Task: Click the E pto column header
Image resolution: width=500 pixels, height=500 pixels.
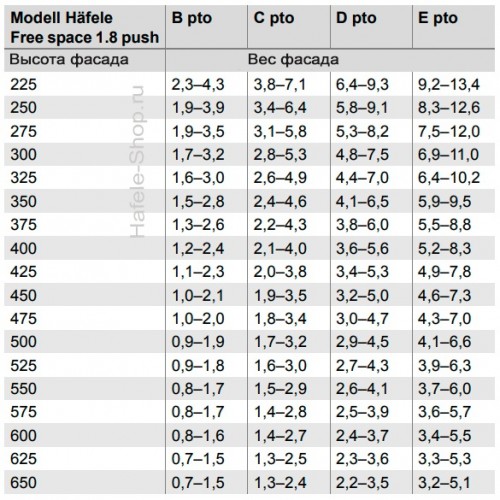Action: [438, 18]
